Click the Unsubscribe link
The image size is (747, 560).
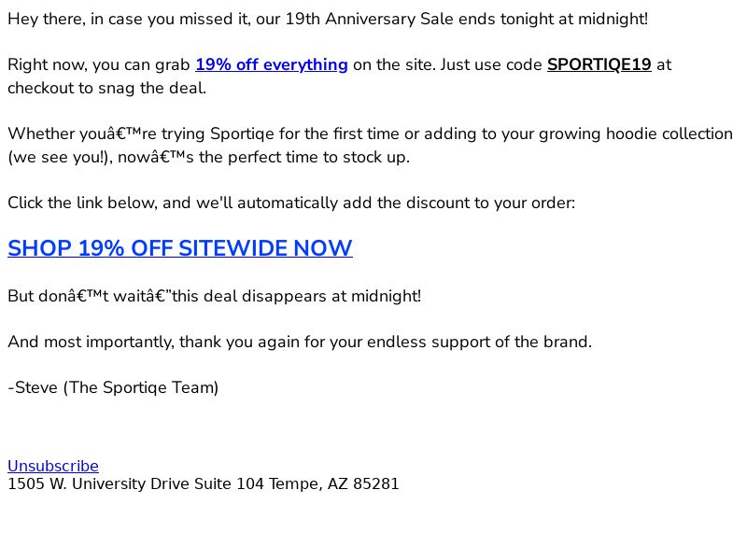pyautogui.click(x=53, y=466)
